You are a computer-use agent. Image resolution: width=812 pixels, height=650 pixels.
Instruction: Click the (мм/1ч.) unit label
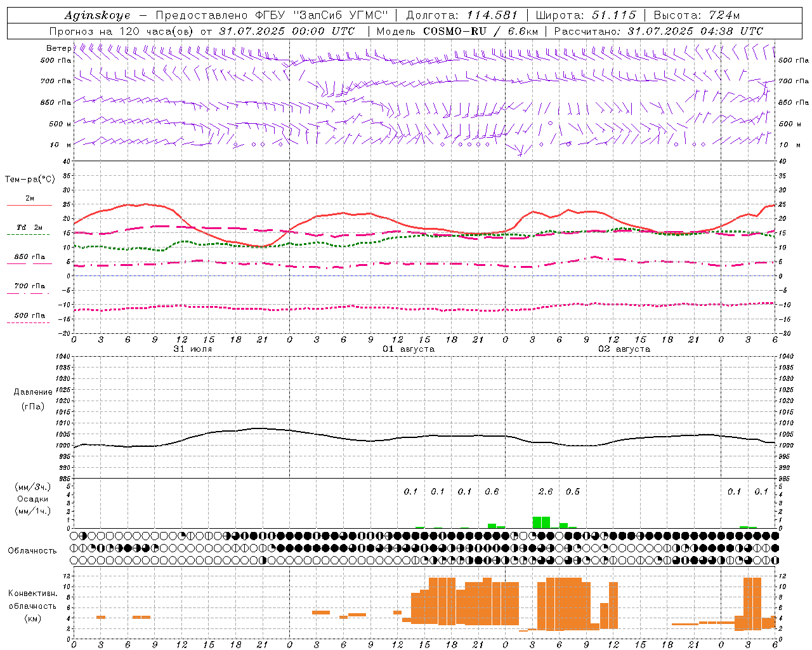pyautogui.click(x=33, y=510)
